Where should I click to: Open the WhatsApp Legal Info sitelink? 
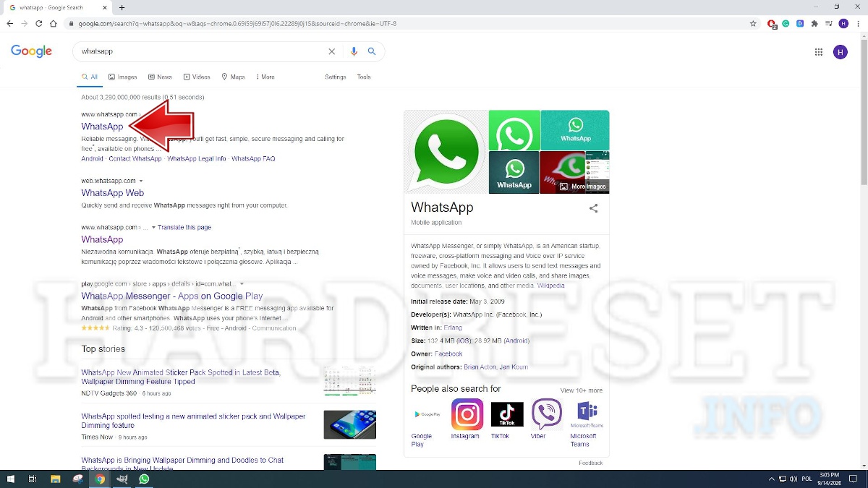(x=197, y=158)
